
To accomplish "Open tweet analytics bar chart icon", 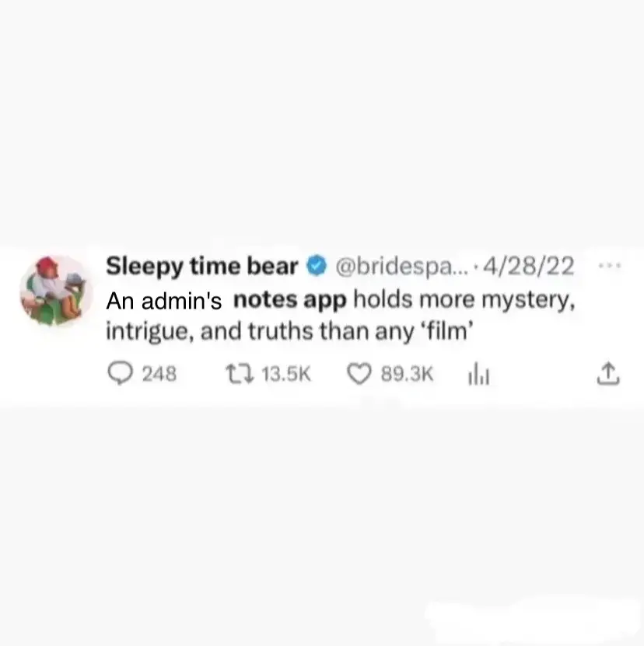I will 478,375.
